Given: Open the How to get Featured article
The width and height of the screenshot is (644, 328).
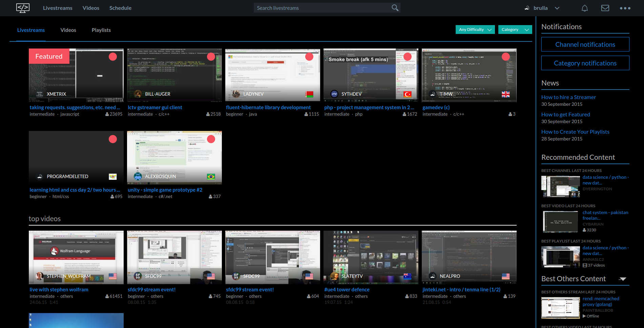Looking at the screenshot, I should coord(565,114).
